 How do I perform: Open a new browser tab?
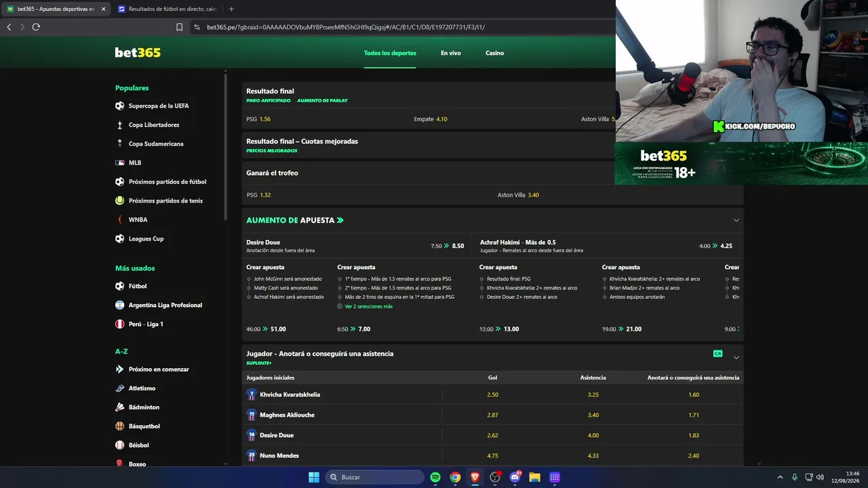coord(231,9)
